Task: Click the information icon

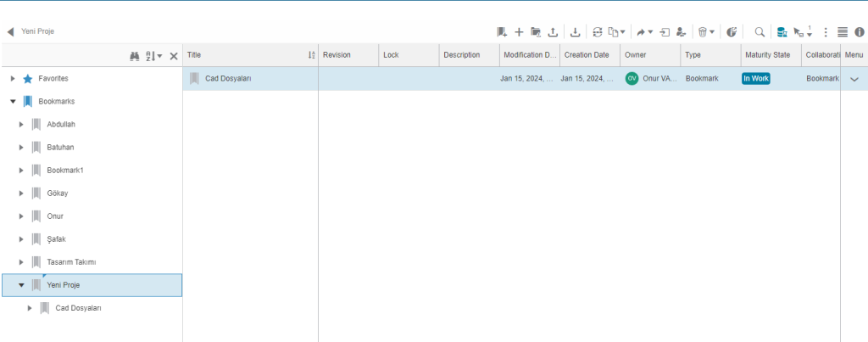Action: 859,32
